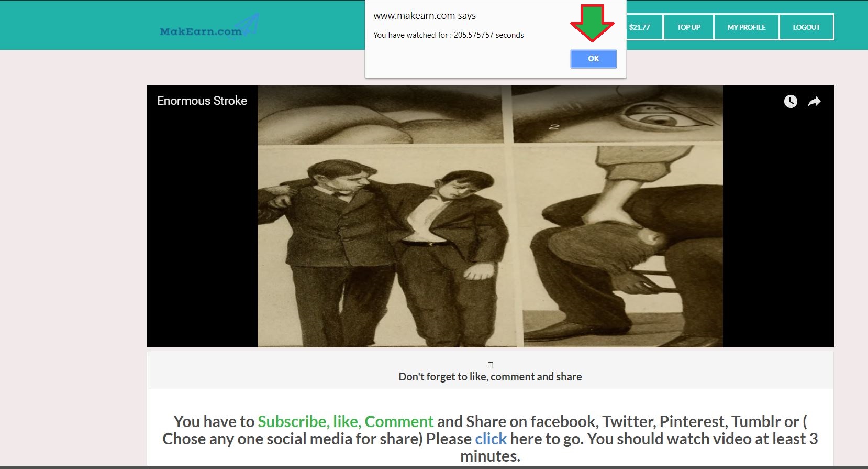Go to MY PROFILE
Image resolution: width=868 pixels, height=469 pixels.
click(747, 27)
